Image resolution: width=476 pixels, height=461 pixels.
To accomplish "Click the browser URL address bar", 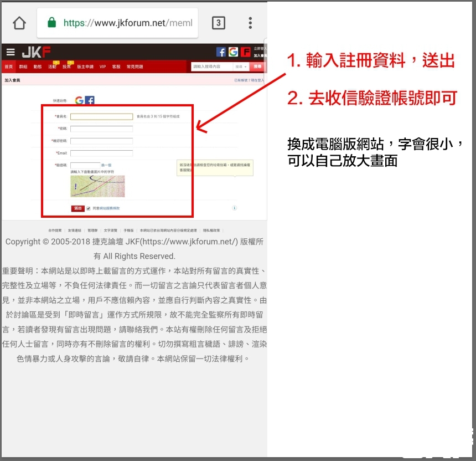I will (x=127, y=23).
